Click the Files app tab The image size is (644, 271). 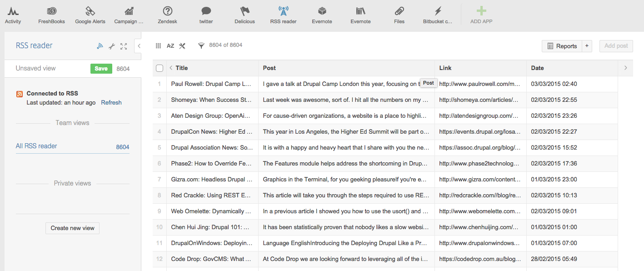click(399, 15)
